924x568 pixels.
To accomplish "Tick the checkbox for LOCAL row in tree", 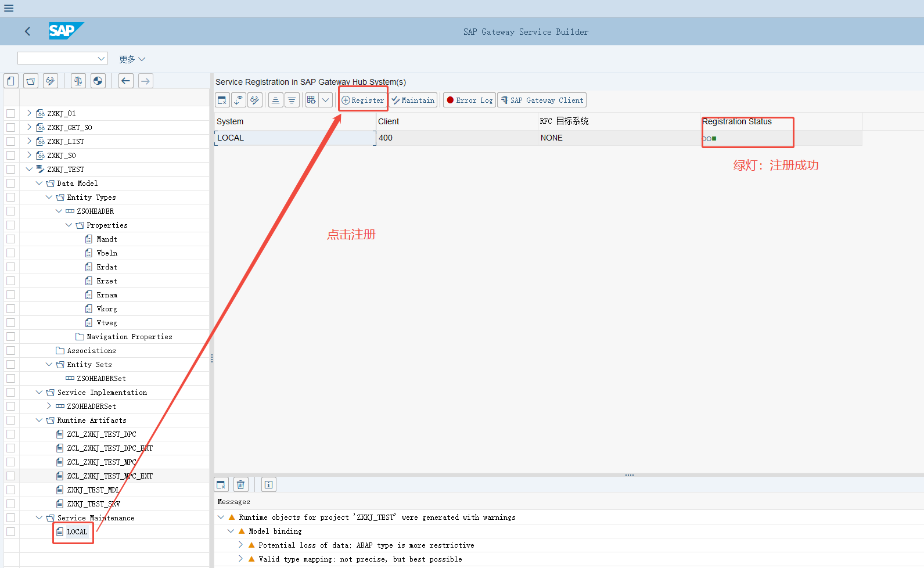I will pos(10,531).
